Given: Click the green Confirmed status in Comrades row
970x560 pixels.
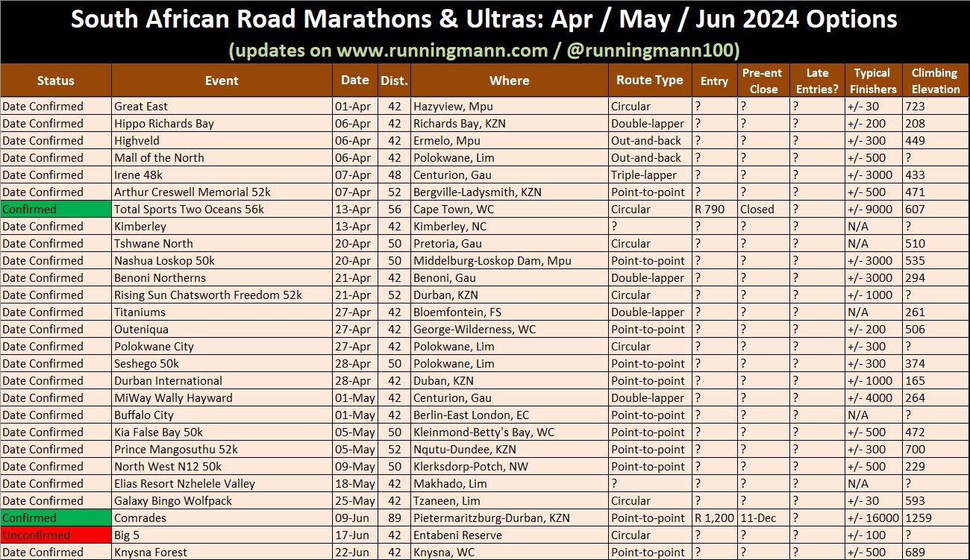Looking at the screenshot, I should tap(56, 518).
